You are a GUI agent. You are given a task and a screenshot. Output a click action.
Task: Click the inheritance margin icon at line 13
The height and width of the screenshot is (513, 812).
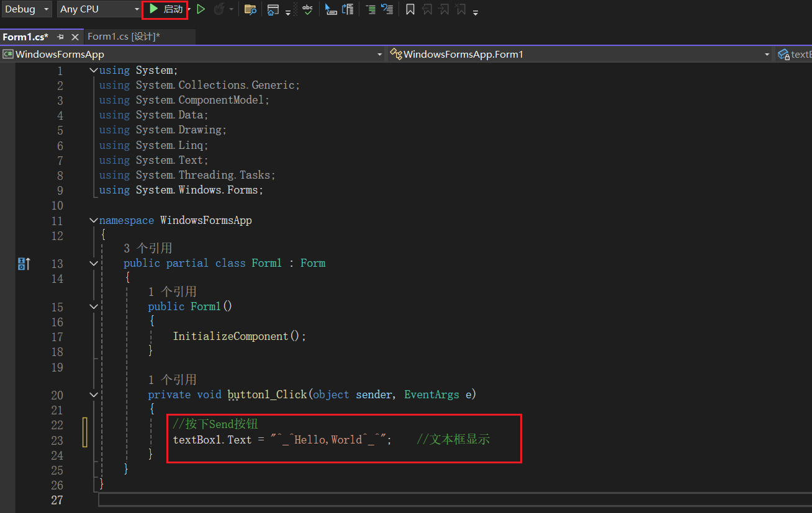(x=24, y=264)
